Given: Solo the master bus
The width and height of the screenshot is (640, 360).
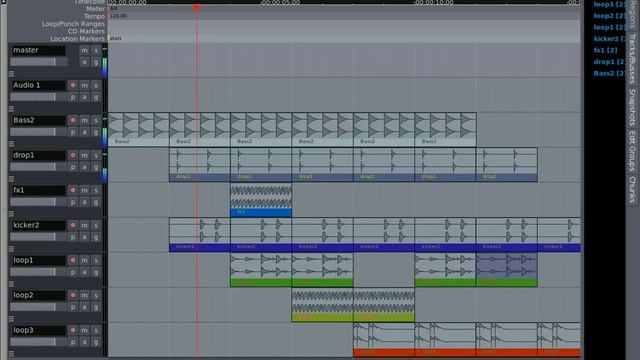Looking at the screenshot, I should click(x=96, y=50).
